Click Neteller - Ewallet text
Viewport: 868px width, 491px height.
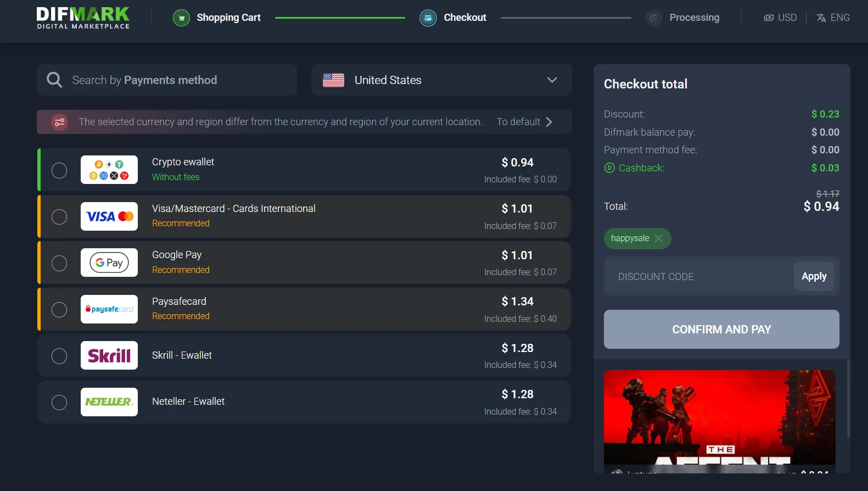[x=188, y=401]
